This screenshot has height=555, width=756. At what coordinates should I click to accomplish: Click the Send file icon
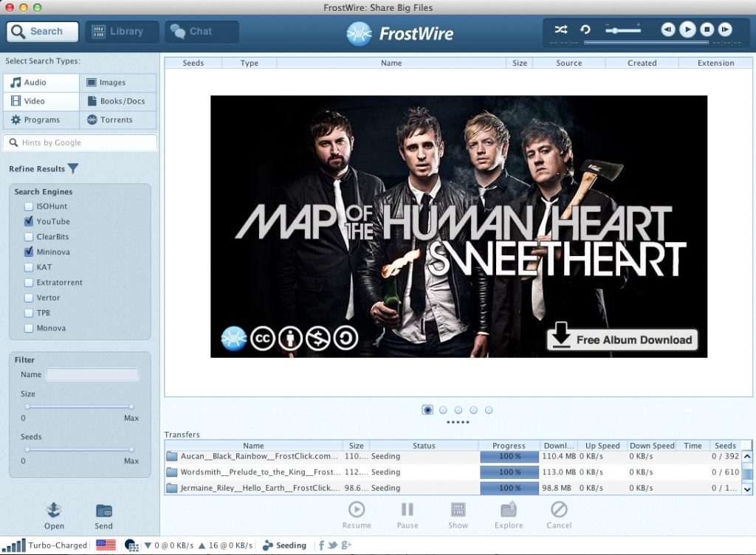(103, 517)
